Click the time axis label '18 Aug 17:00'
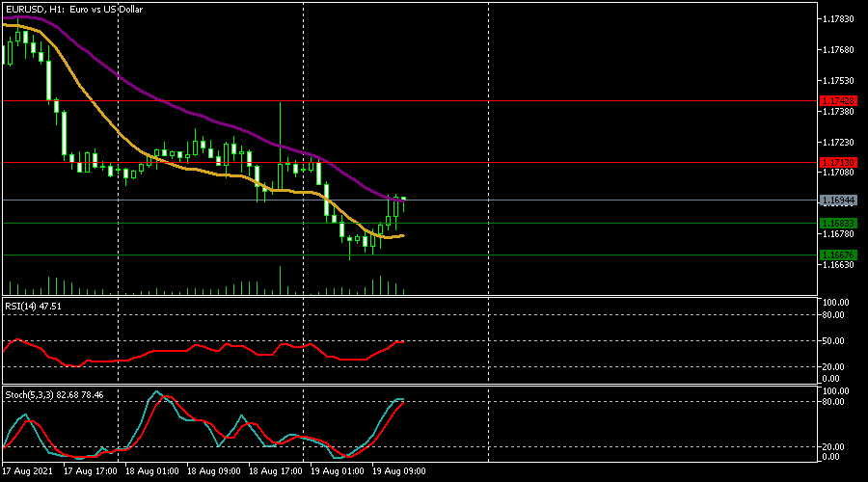The height and width of the screenshot is (482, 868). click(276, 471)
